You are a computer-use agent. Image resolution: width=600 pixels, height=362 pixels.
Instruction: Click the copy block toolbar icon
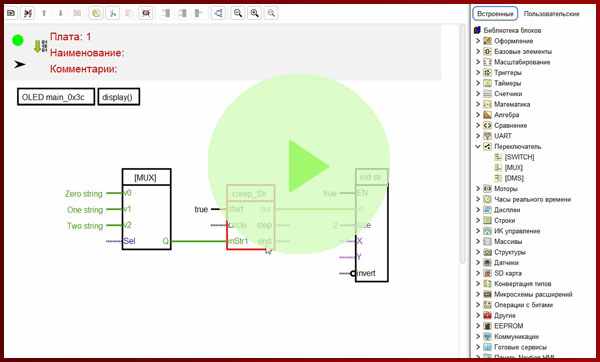point(96,13)
